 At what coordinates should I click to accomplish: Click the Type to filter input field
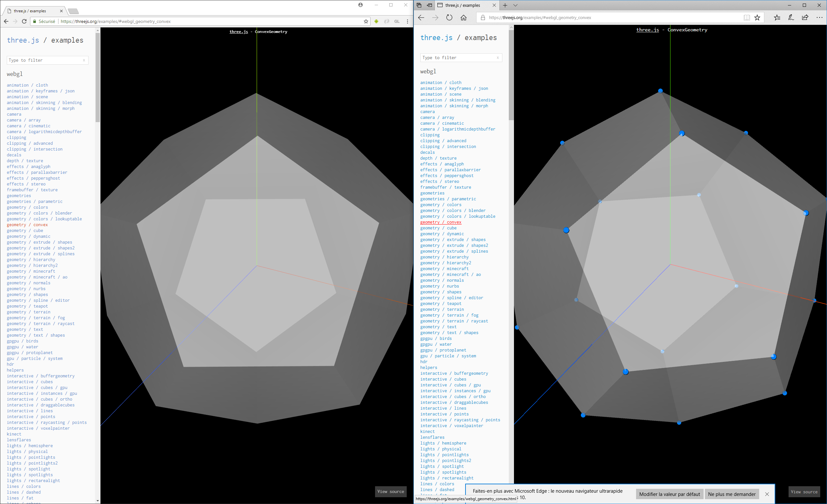pos(47,60)
